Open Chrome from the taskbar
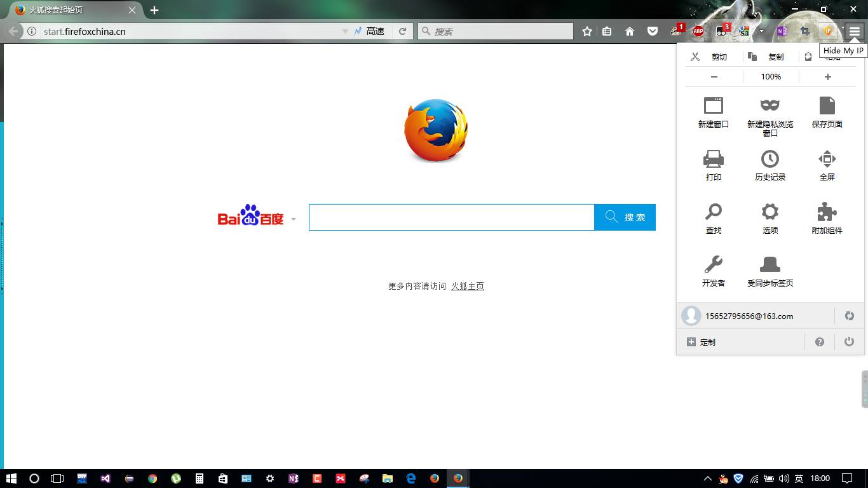This screenshot has height=488, width=868. [153, 478]
